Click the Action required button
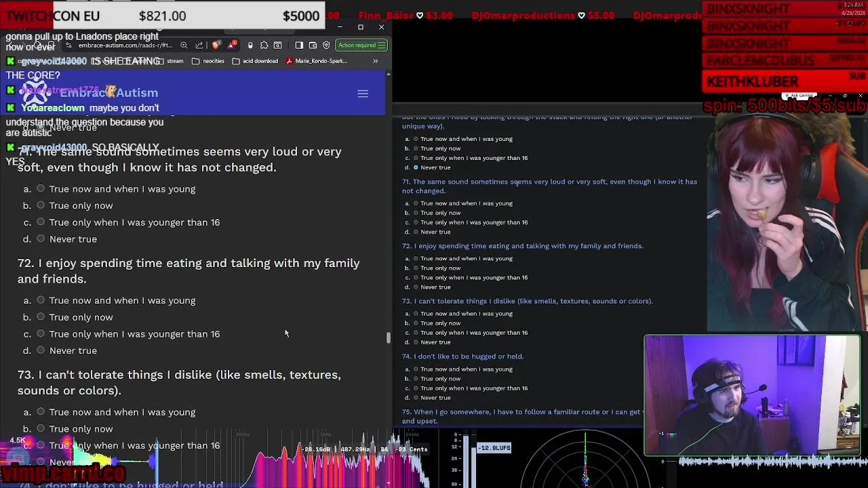868x488 pixels. 361,45
